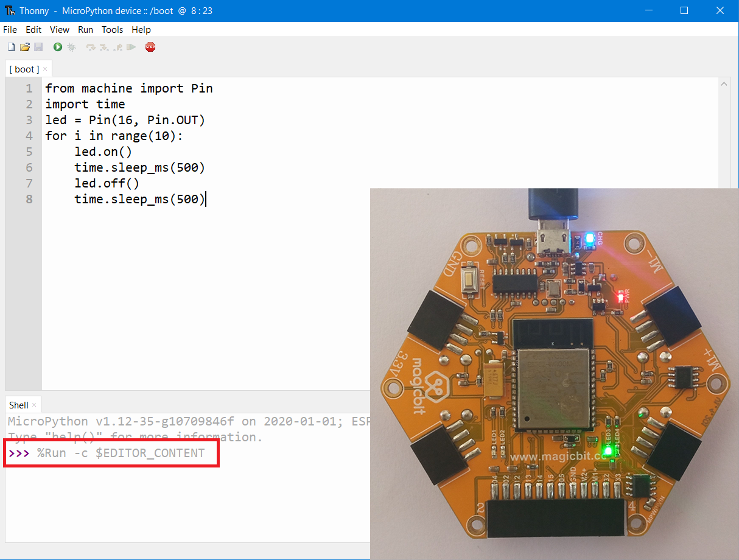Click the editor scrollbar up arrow

[724, 83]
